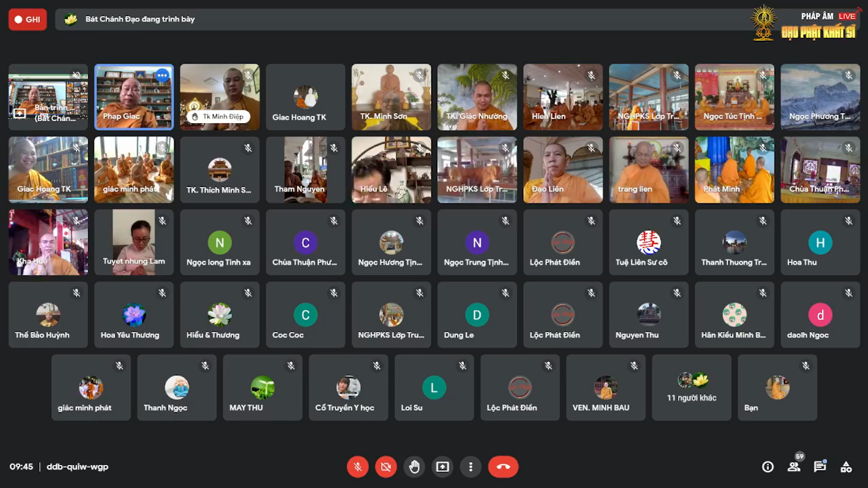Show the participants list panel
This screenshot has width=868, height=488.
(794, 466)
